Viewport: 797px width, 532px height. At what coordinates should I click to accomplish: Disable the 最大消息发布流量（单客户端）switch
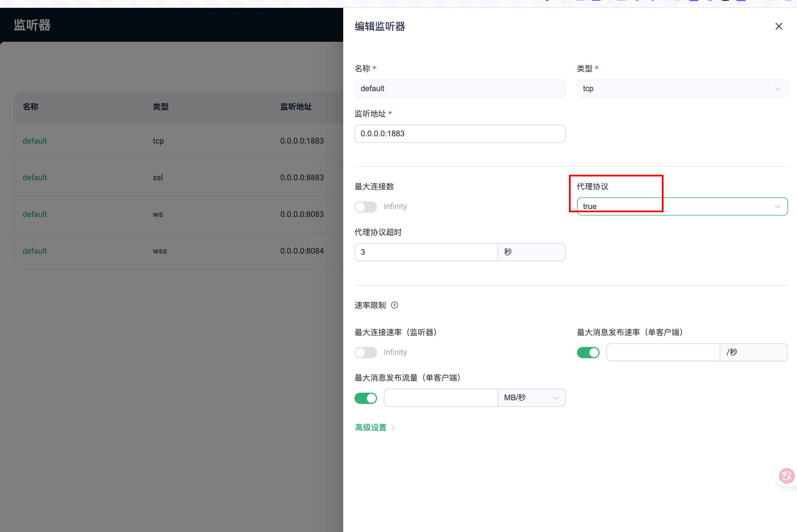tap(366, 398)
